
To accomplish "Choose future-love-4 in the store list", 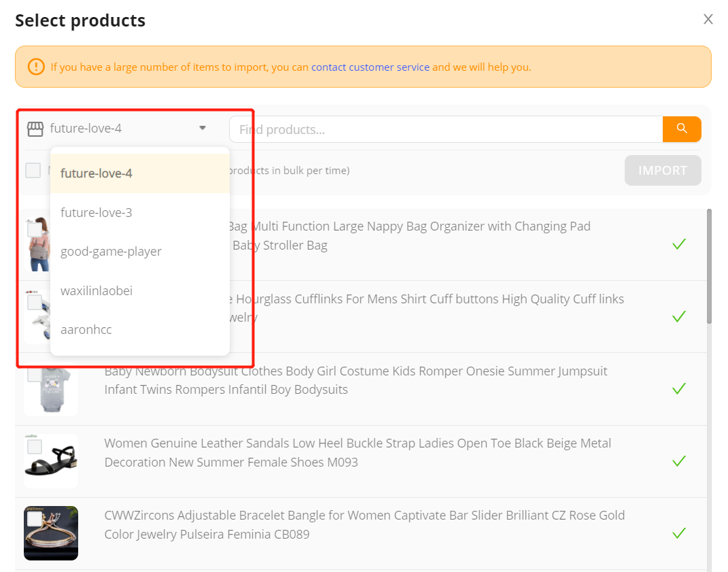I will click(x=140, y=173).
